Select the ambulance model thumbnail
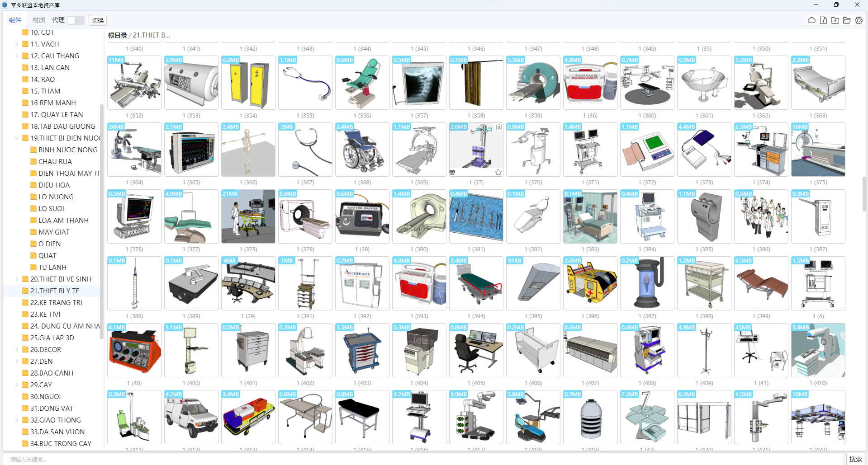868x465 pixels. click(191, 417)
